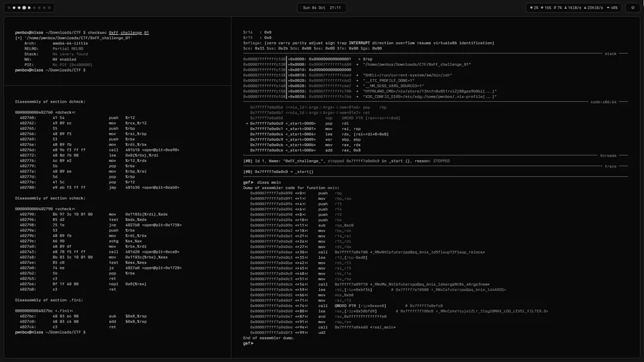644x362 pixels.
Task: Click the 16% memory usage indicator
Action: (546, 8)
